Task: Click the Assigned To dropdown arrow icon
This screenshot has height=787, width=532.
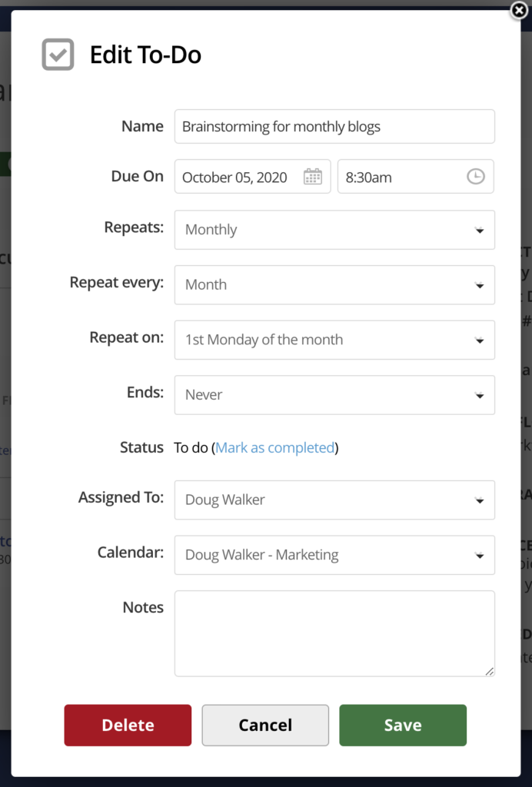Action: pyautogui.click(x=480, y=500)
